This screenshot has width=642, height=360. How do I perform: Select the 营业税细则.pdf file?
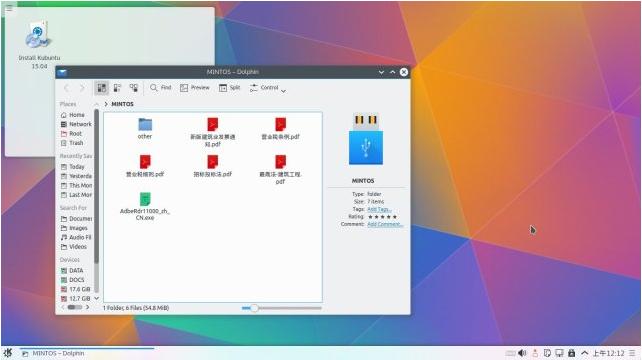(x=145, y=166)
